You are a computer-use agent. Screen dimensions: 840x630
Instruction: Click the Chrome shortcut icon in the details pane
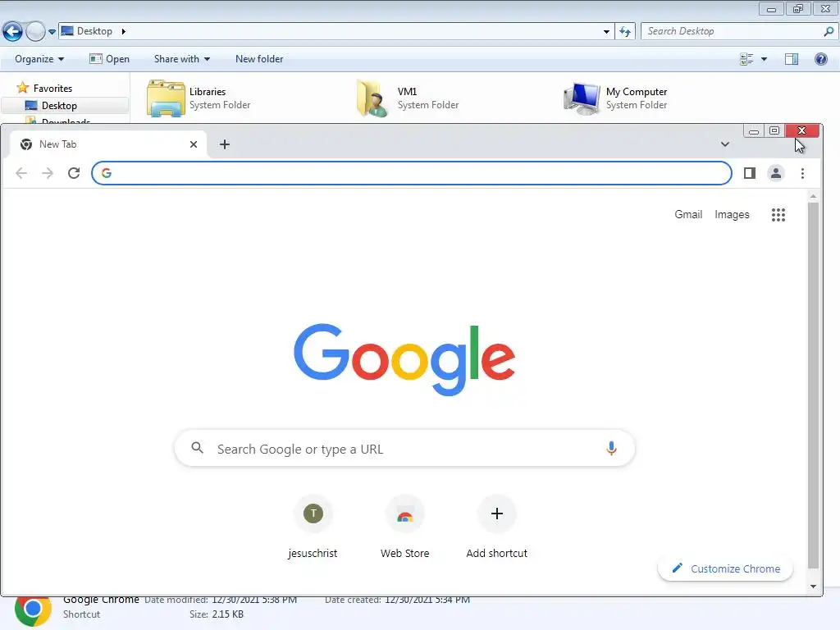33,611
